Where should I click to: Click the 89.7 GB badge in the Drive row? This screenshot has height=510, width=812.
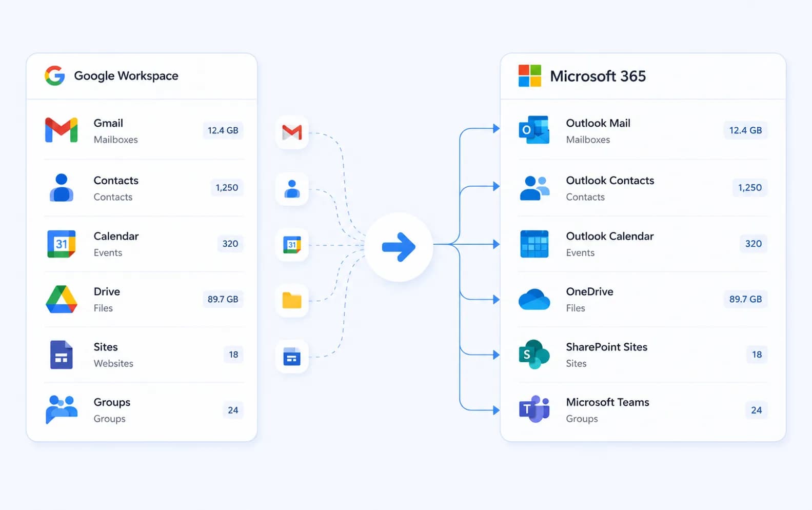pos(223,299)
